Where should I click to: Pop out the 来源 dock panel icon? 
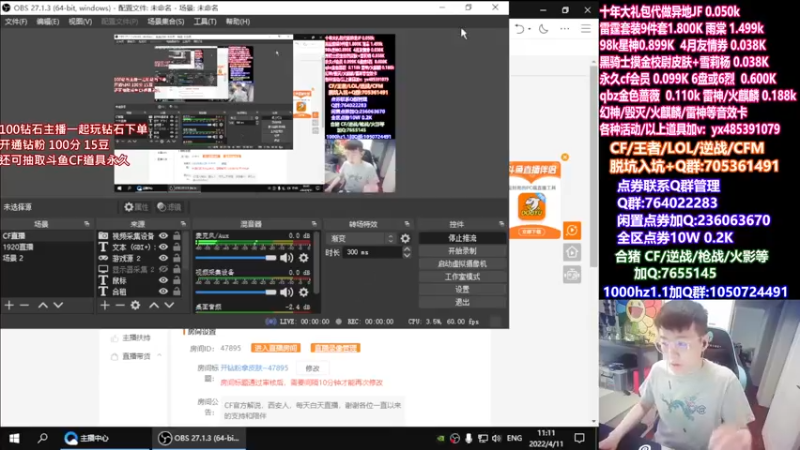[183, 224]
